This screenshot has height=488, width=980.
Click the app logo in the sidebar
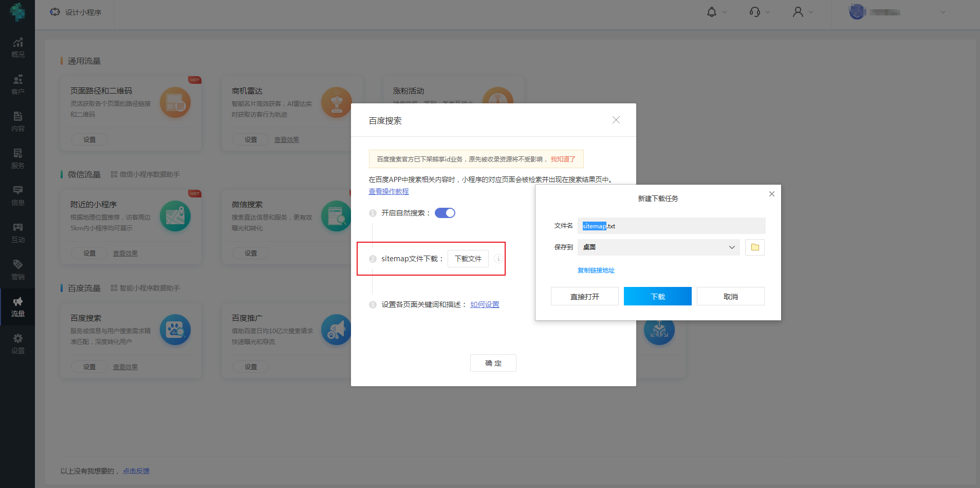coord(17,12)
